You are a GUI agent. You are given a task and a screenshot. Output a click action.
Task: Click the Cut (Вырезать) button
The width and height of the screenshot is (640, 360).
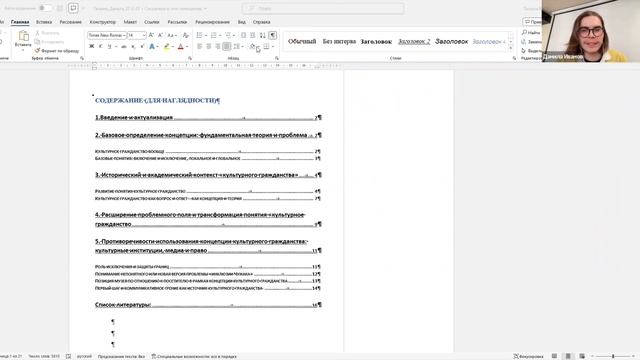[x=47, y=33]
